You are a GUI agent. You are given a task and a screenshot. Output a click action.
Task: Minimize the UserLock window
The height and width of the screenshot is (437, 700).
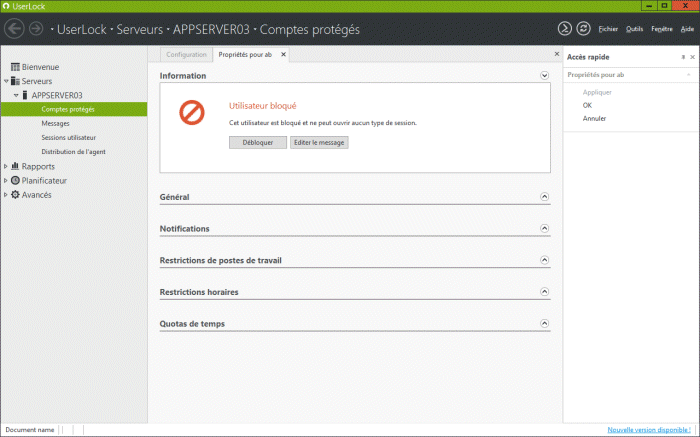[649, 5]
